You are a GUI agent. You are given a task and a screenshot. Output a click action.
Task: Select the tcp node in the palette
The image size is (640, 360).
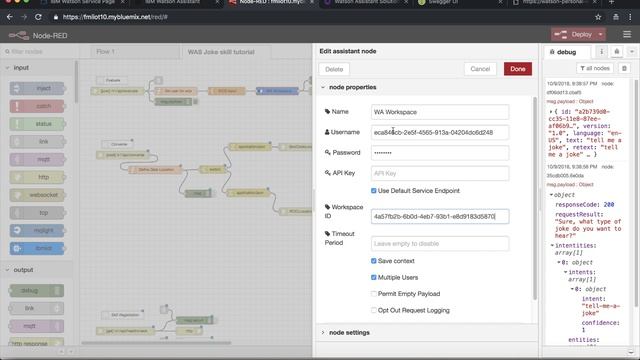[x=37, y=213]
